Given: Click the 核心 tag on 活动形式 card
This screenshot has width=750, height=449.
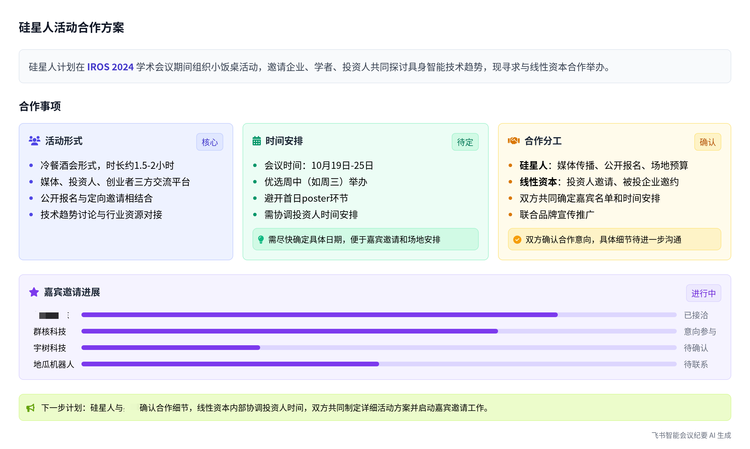Looking at the screenshot, I should (209, 142).
